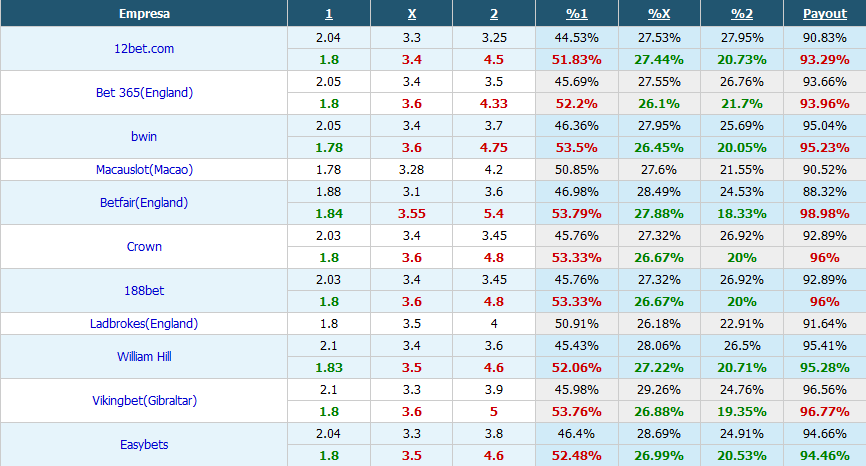Select Betfair payout 88.32%
866x466 pixels.
(x=825, y=192)
